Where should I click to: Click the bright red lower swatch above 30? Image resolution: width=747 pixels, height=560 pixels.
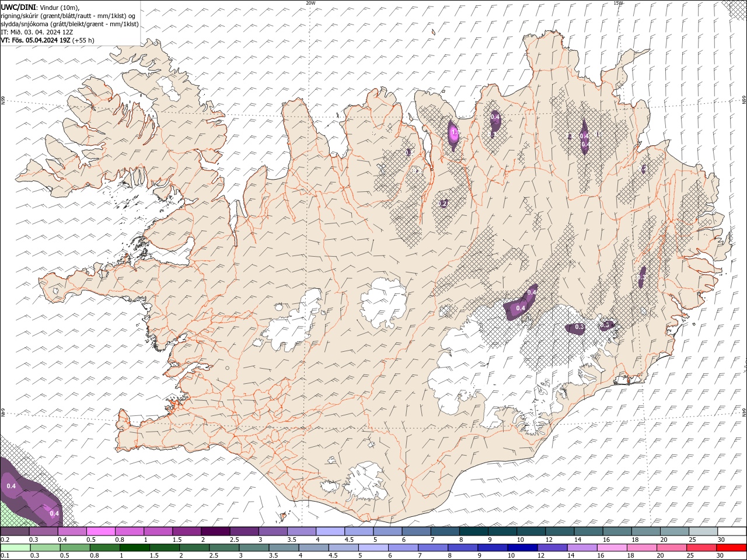tap(731, 548)
